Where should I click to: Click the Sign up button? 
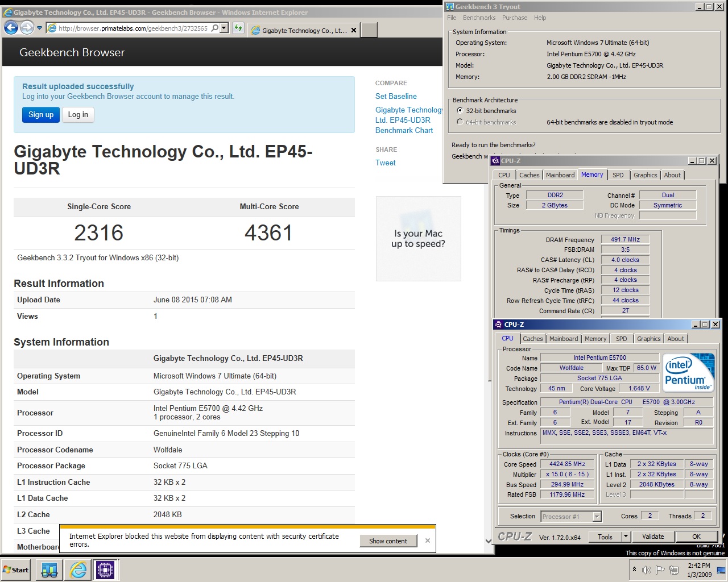pyautogui.click(x=41, y=115)
